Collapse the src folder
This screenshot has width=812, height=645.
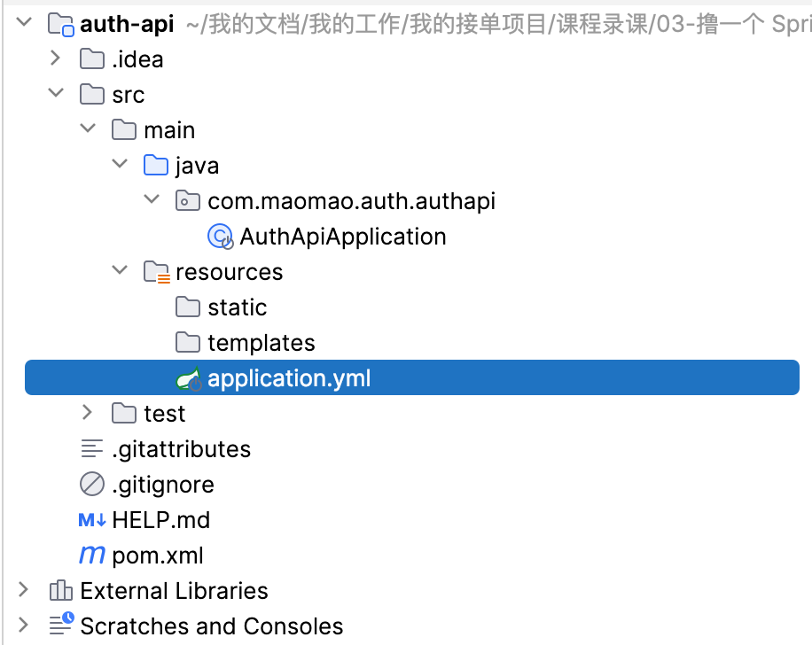(56, 95)
